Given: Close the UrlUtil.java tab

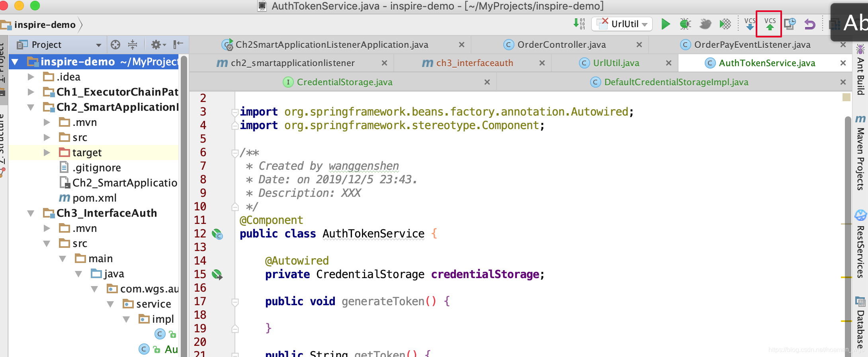Looking at the screenshot, I should tap(669, 63).
